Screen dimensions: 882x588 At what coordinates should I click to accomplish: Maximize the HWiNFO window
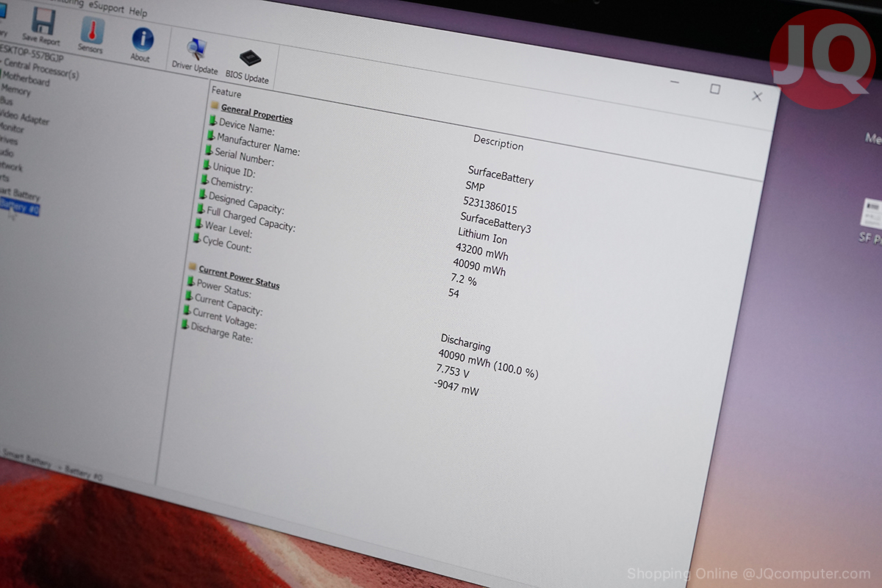714,89
